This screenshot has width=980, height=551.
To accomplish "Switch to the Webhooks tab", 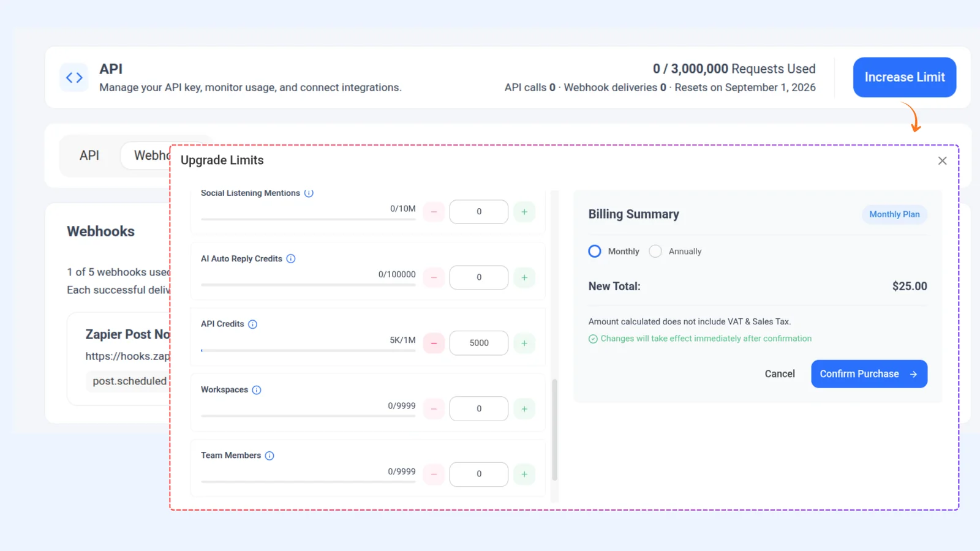I will tap(145, 156).
